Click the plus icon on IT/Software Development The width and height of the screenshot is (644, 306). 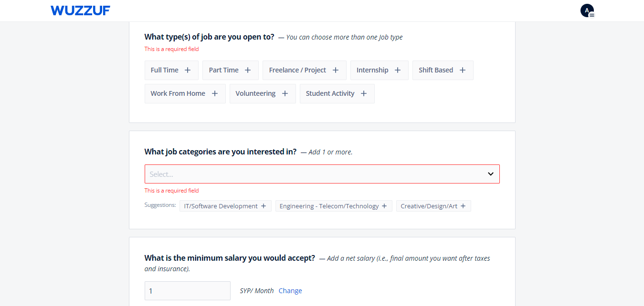click(264, 206)
